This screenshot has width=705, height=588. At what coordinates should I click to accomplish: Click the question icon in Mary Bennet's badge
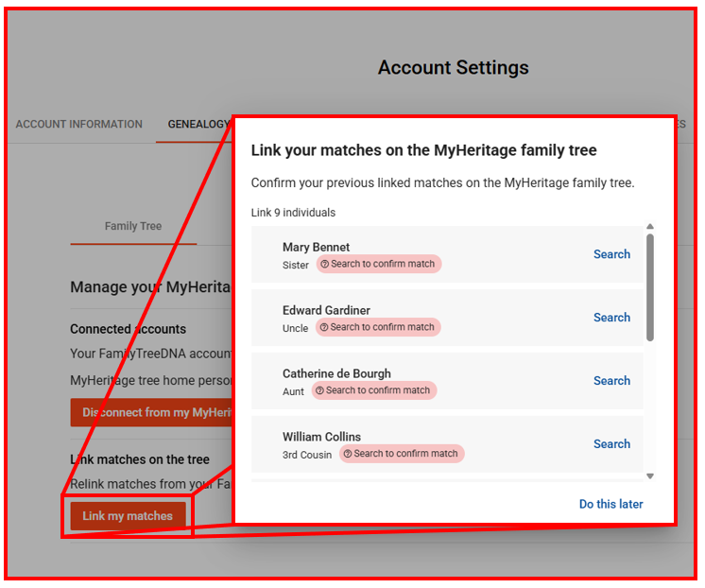[325, 264]
